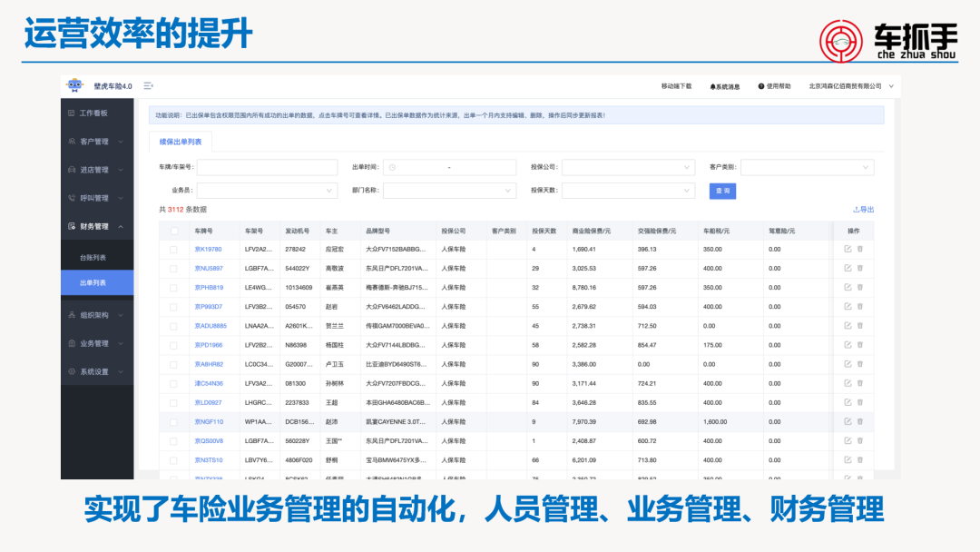This screenshot has width=980, height=552.
Task: Expand 呼叫管理 sidebar menu
Action: (97, 198)
